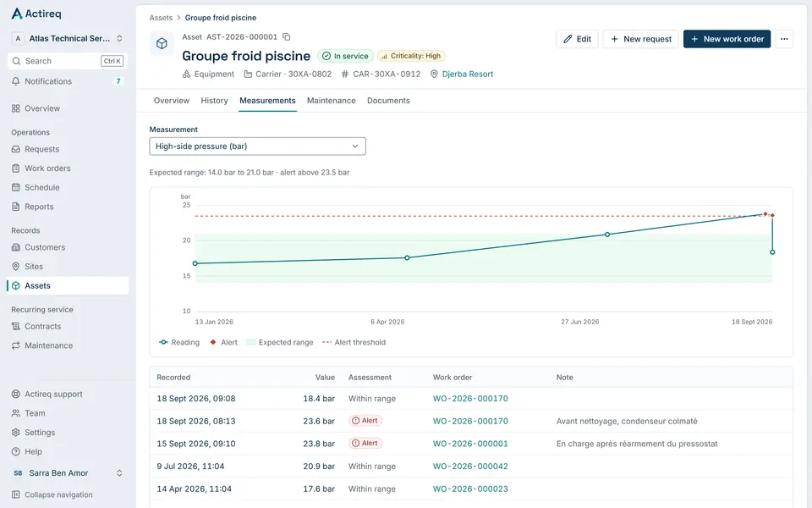Click the Work orders clipboard icon

pos(16,168)
